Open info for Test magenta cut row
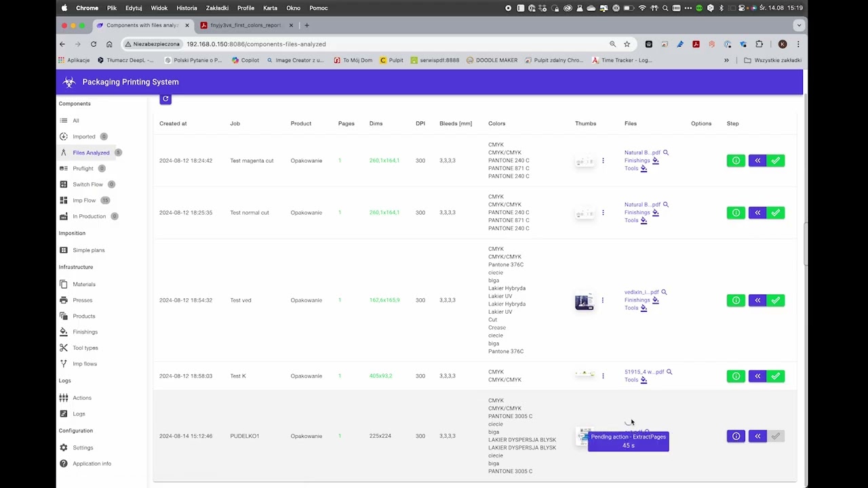868x488 pixels. coord(736,161)
